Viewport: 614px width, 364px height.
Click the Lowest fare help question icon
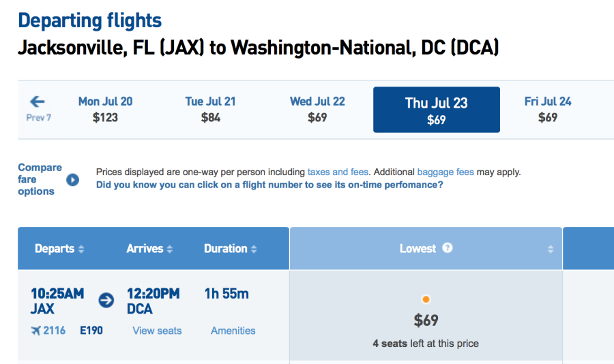pos(447,247)
